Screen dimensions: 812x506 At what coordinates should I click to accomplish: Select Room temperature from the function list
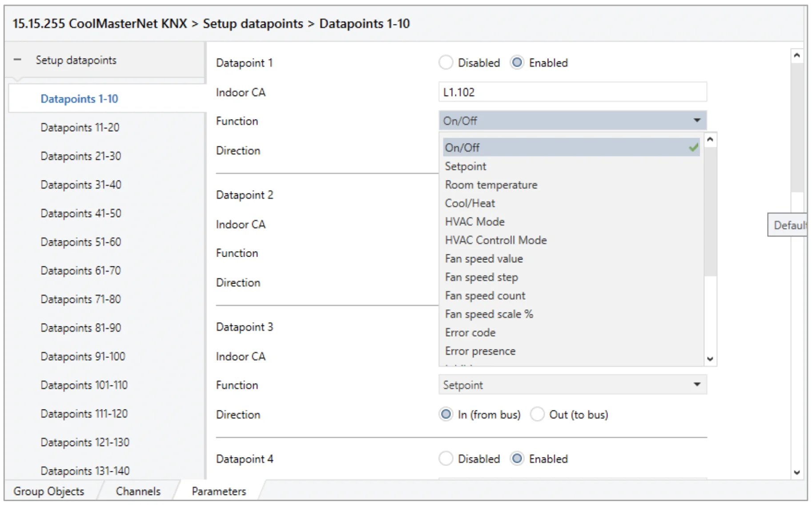pos(491,185)
